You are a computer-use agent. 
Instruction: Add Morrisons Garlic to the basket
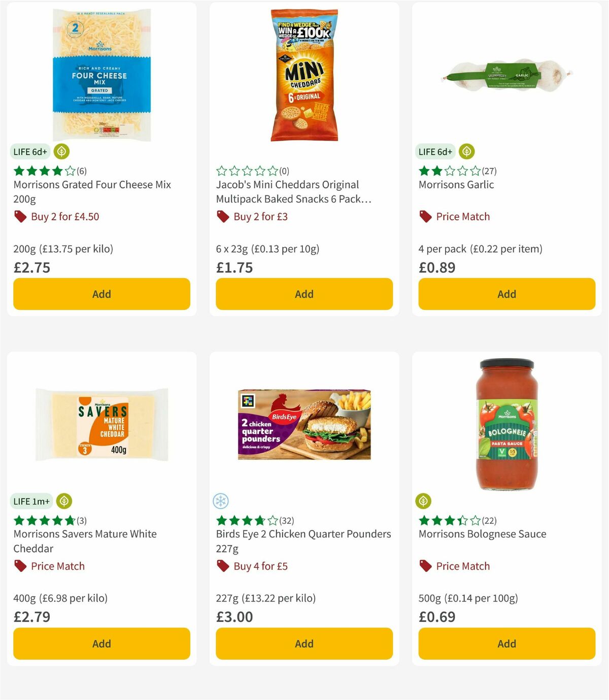(x=506, y=293)
